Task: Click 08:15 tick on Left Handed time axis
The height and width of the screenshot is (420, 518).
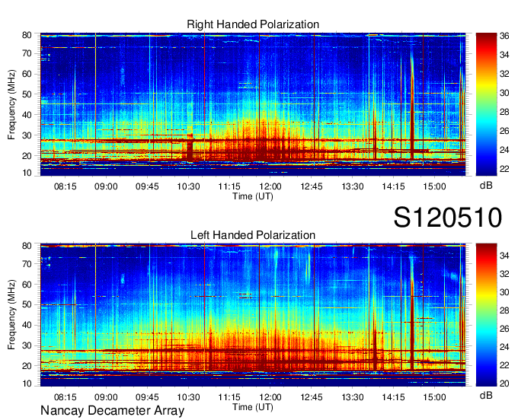Action: click(x=65, y=397)
